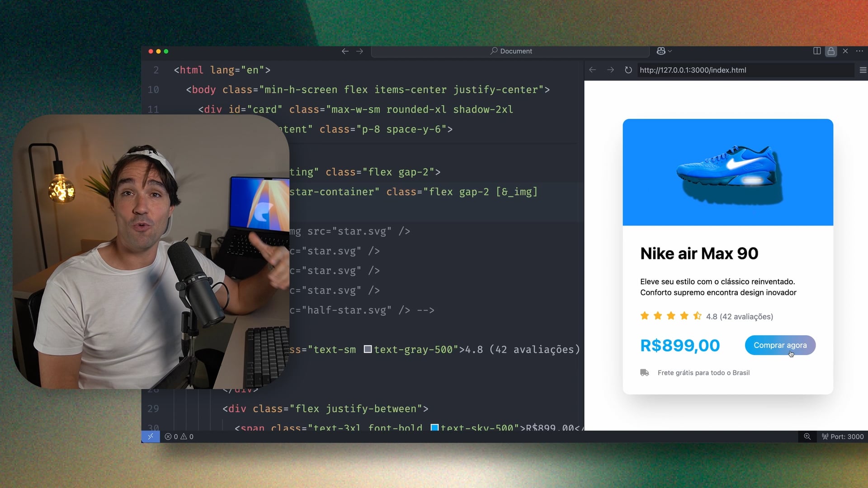Click the Port: 3000 live server indicator
This screenshot has height=488, width=868.
843,436
